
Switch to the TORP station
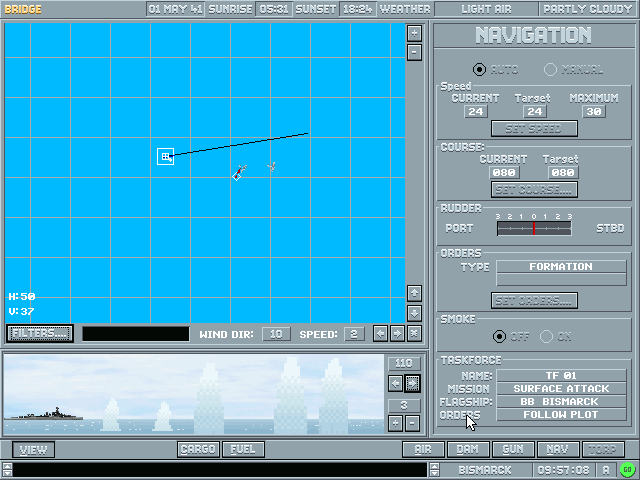pyautogui.click(x=603, y=449)
